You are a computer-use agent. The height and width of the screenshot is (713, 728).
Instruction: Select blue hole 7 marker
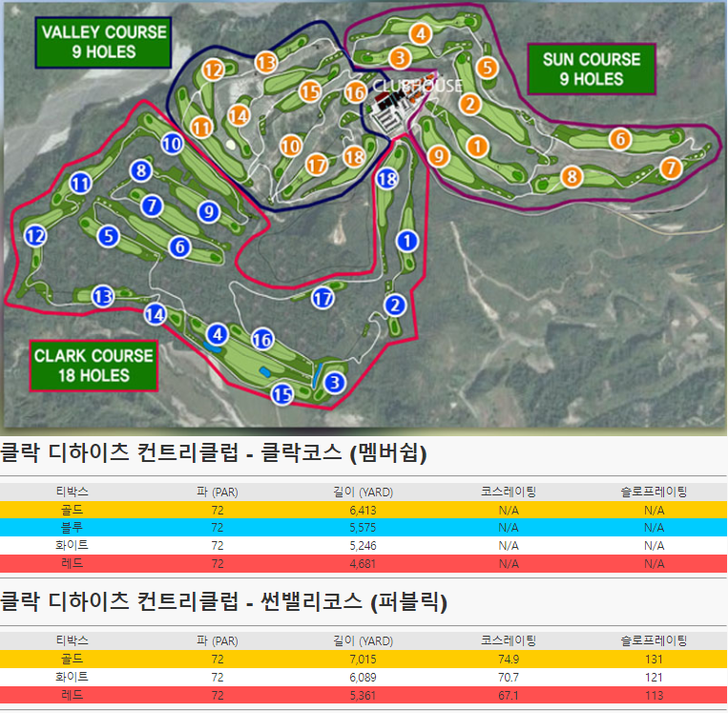pos(152,205)
